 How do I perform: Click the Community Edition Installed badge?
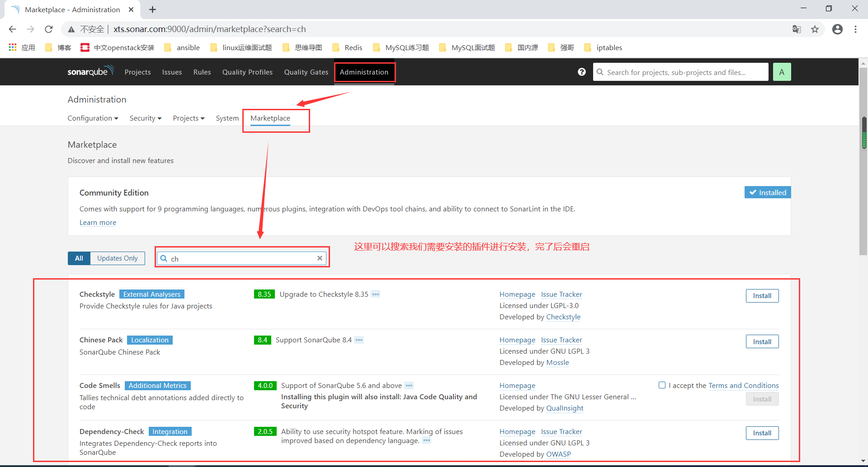click(x=768, y=192)
